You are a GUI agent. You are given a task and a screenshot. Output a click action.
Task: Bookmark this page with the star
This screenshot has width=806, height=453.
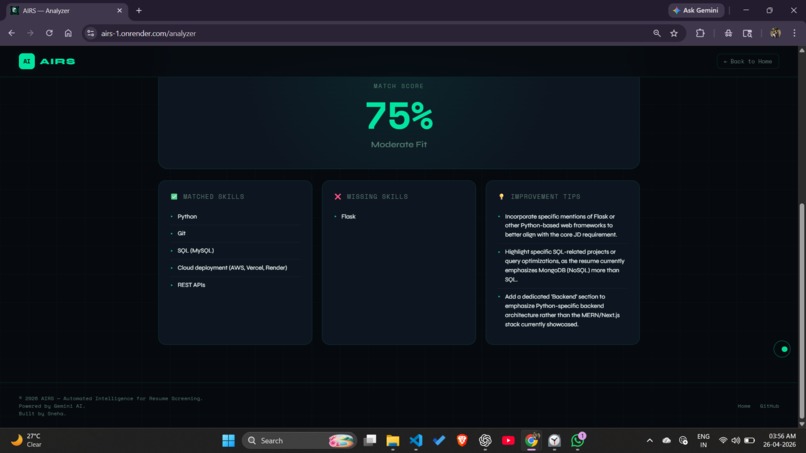point(674,33)
